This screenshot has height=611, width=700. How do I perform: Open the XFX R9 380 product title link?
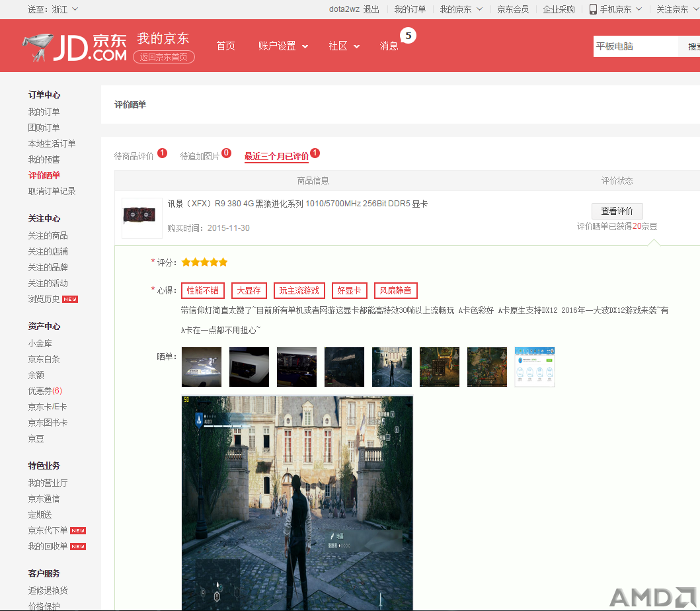click(297, 204)
